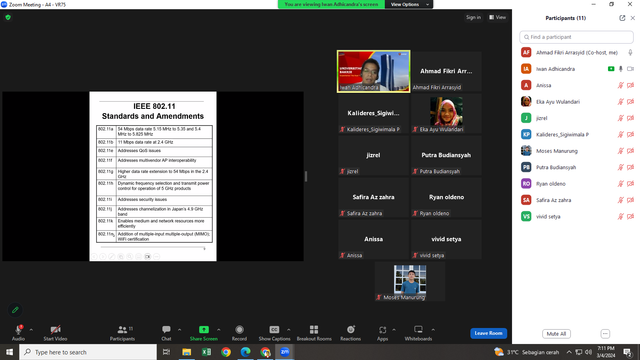
Task: Click the Sign in link
Action: click(473, 17)
